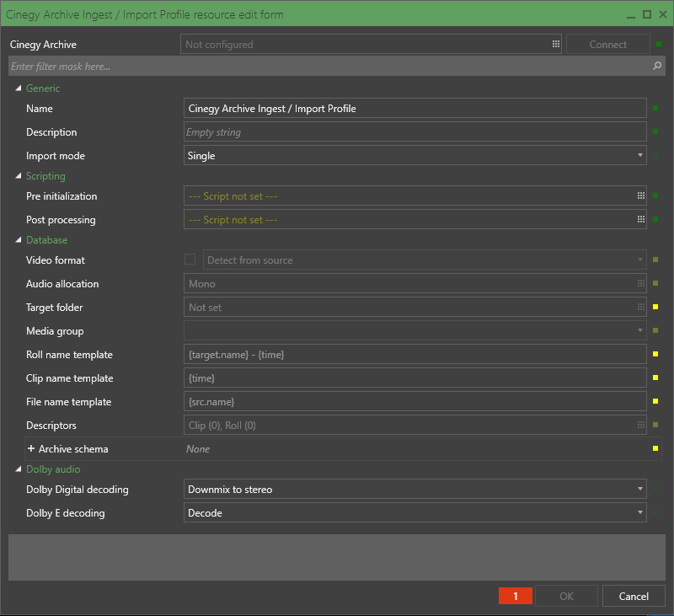Open the Post processing script editor grid icon
This screenshot has width=674, height=616.
(x=640, y=219)
